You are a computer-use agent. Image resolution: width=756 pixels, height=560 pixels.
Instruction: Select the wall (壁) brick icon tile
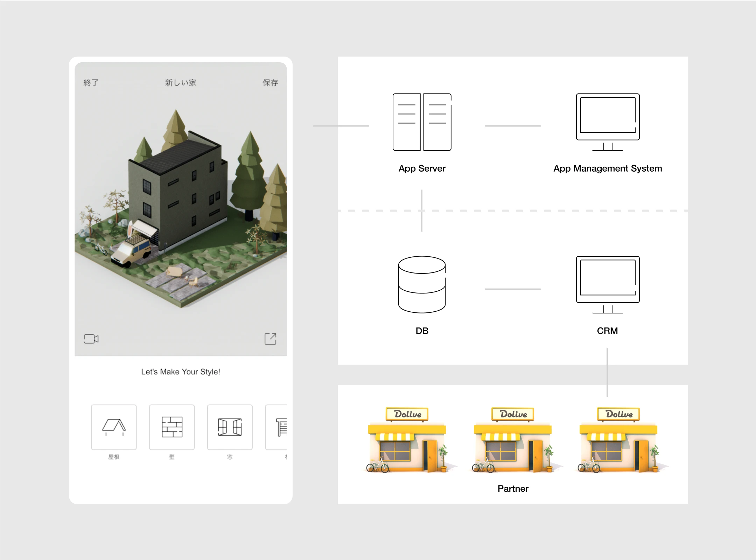[172, 427]
